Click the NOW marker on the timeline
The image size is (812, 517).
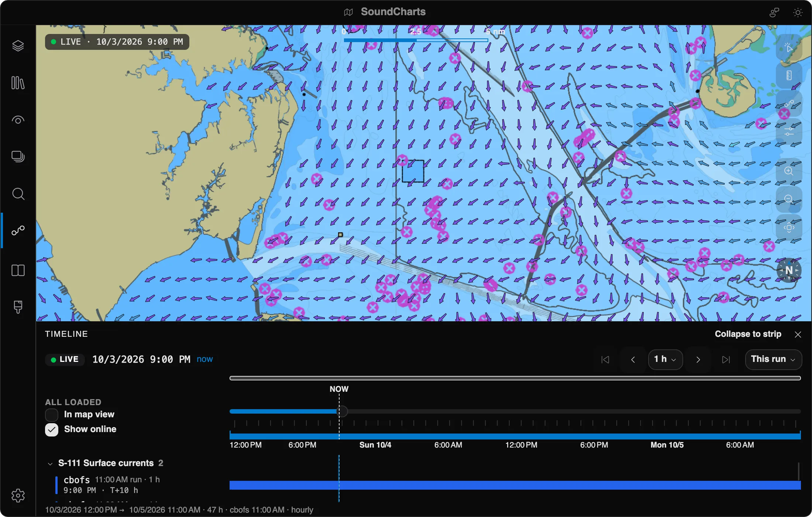(339, 389)
